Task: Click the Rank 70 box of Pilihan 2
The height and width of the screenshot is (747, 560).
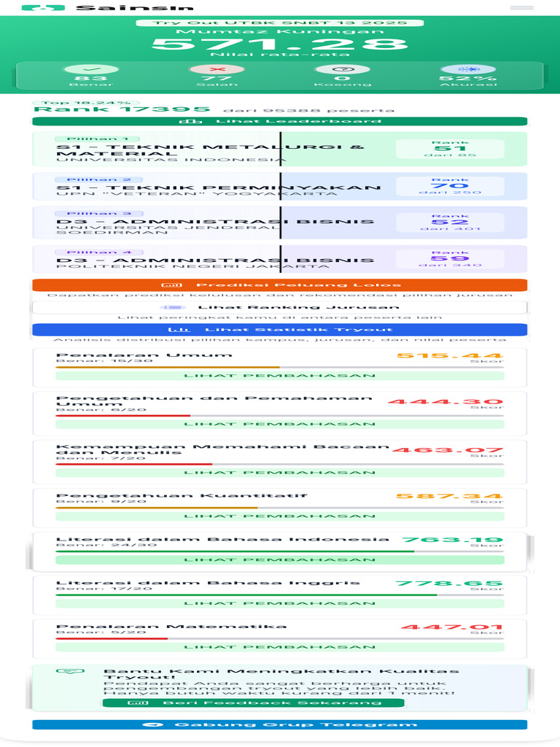Action: pyautogui.click(x=450, y=186)
